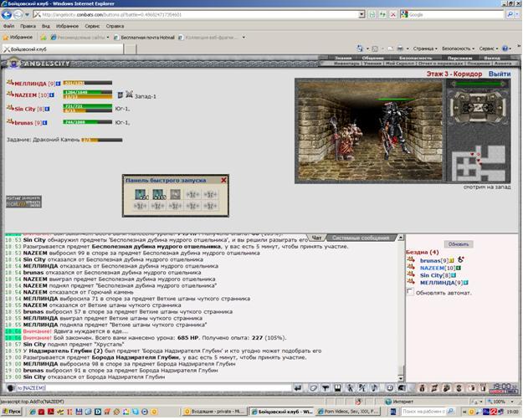
Task: Switch to the Системные сообщения tab
Action: click(x=361, y=238)
